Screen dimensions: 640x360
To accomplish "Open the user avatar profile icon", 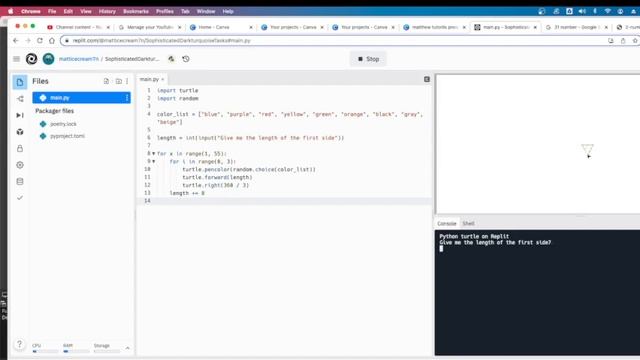I will 48,59.
